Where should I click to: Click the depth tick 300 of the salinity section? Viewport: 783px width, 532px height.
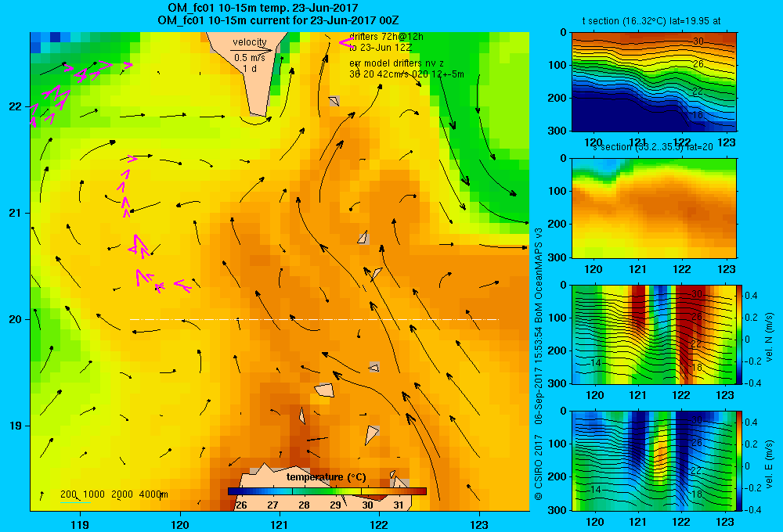558,257
